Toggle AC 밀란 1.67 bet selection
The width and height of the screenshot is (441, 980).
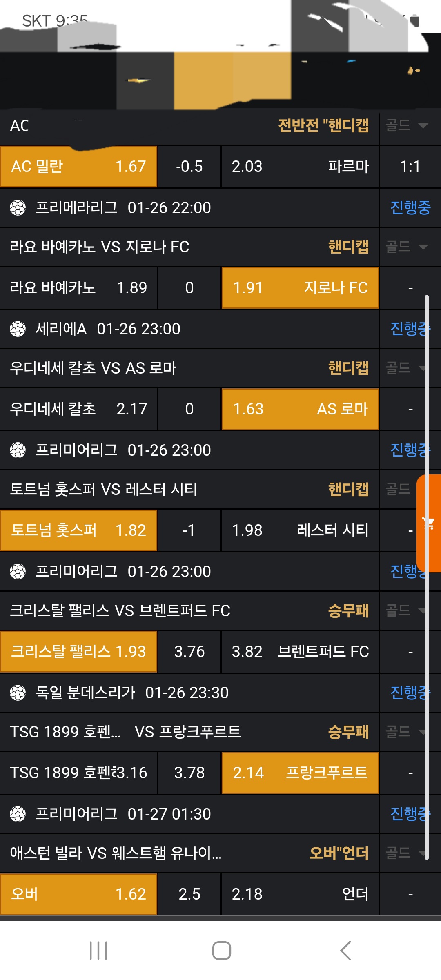(x=78, y=167)
